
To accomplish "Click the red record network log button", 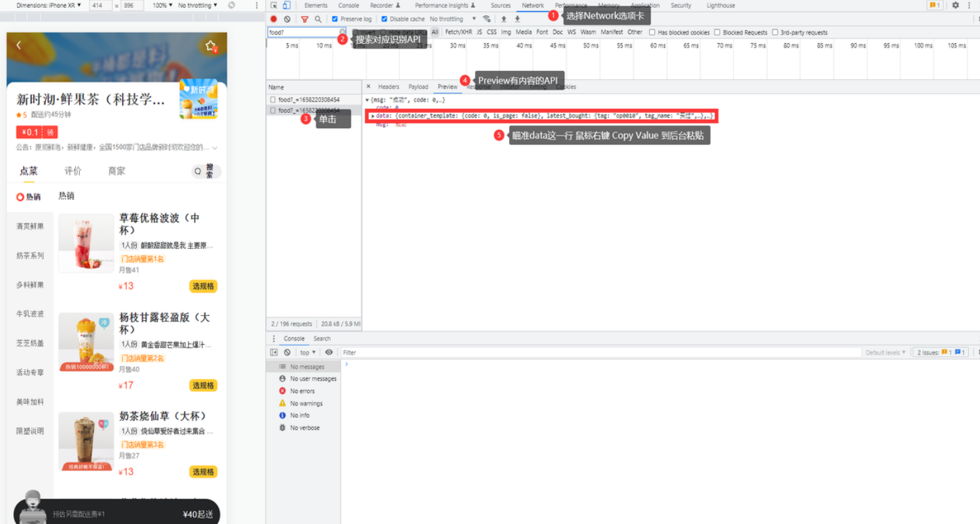I will point(273,19).
